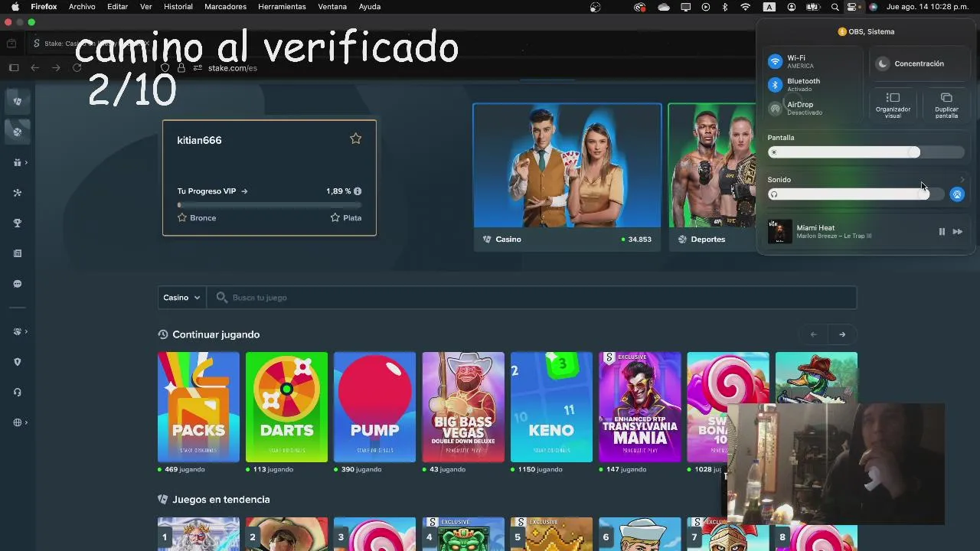Viewport: 980px width, 551px height.
Task: Open the Ayuda menu
Action: point(370,7)
